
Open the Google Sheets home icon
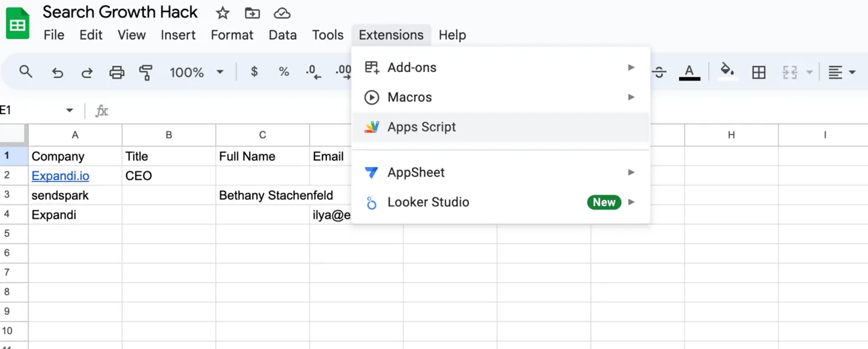tap(17, 23)
